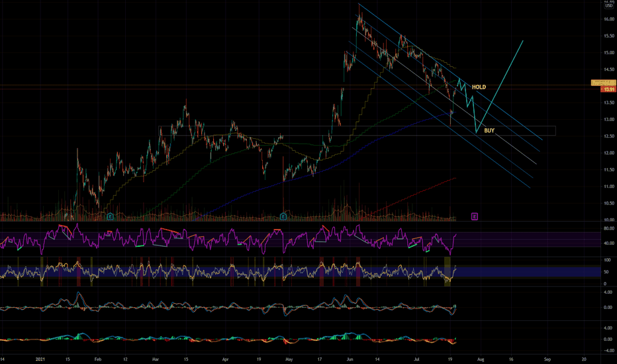Click the 11.00 price axis label

pyautogui.click(x=609, y=186)
